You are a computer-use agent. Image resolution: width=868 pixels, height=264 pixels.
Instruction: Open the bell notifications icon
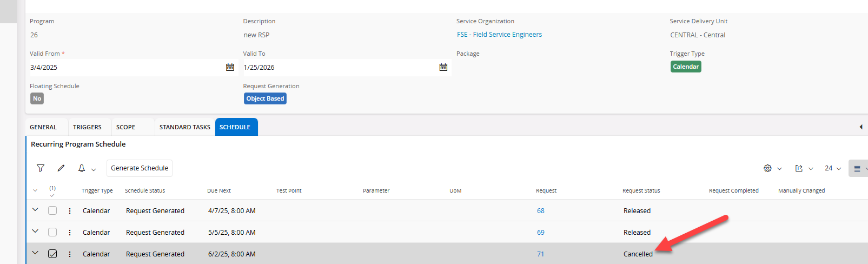click(x=82, y=168)
